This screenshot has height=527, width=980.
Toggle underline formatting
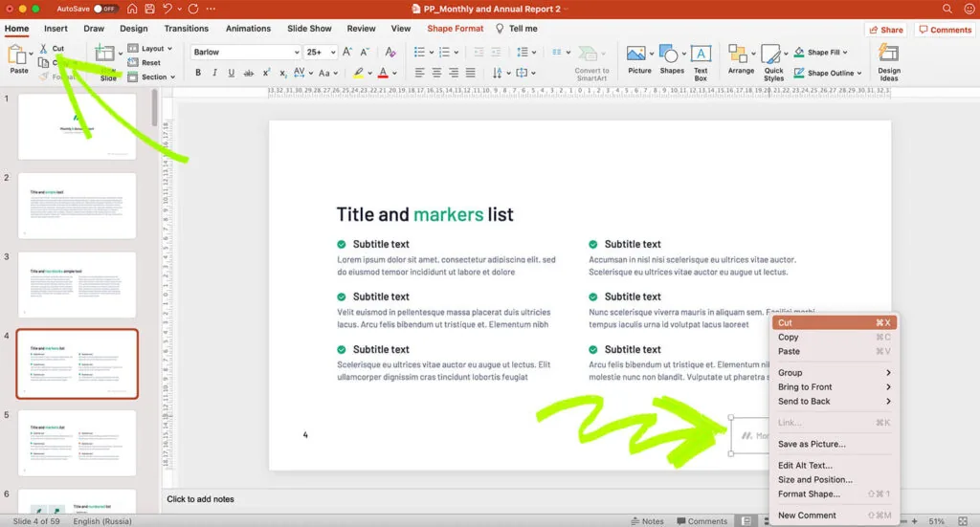pos(232,73)
